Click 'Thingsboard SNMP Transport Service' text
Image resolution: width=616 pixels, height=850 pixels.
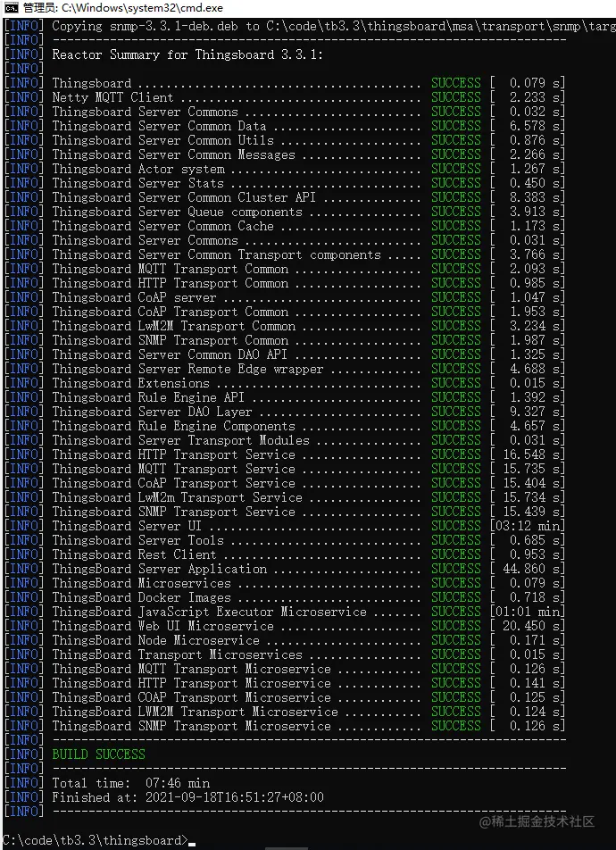tap(173, 512)
